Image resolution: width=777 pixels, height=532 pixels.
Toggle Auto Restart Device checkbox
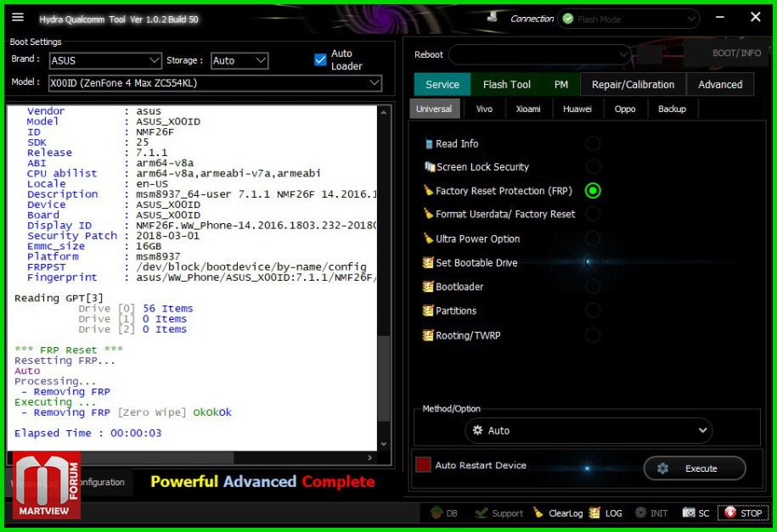[423, 465]
